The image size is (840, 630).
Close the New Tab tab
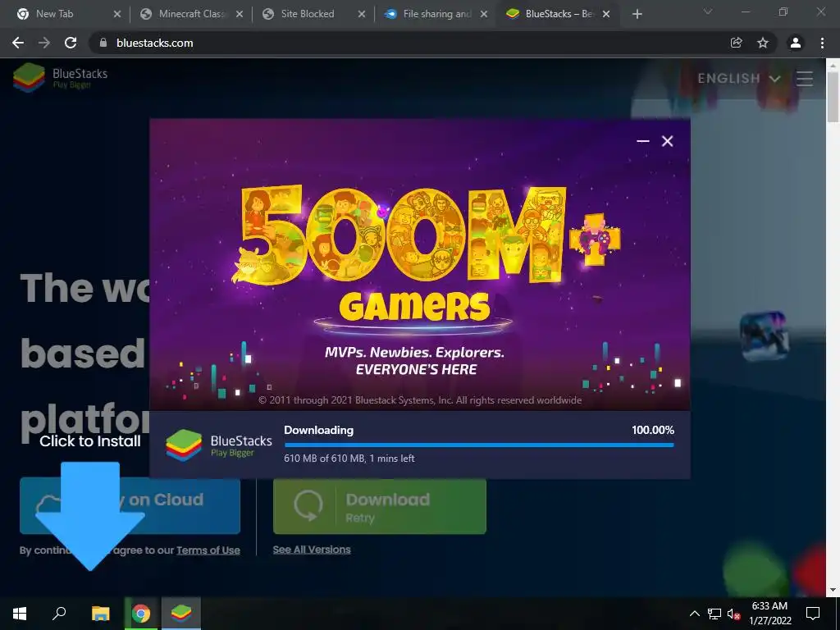click(x=117, y=14)
